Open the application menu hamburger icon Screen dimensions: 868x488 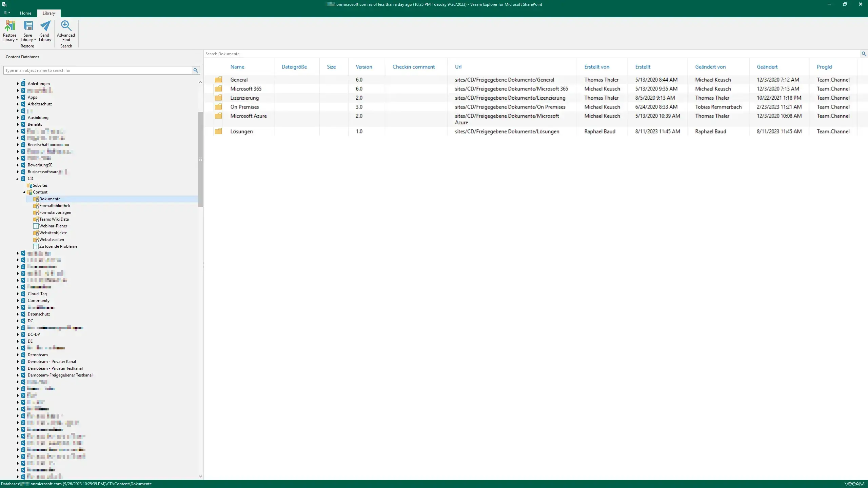7,13
